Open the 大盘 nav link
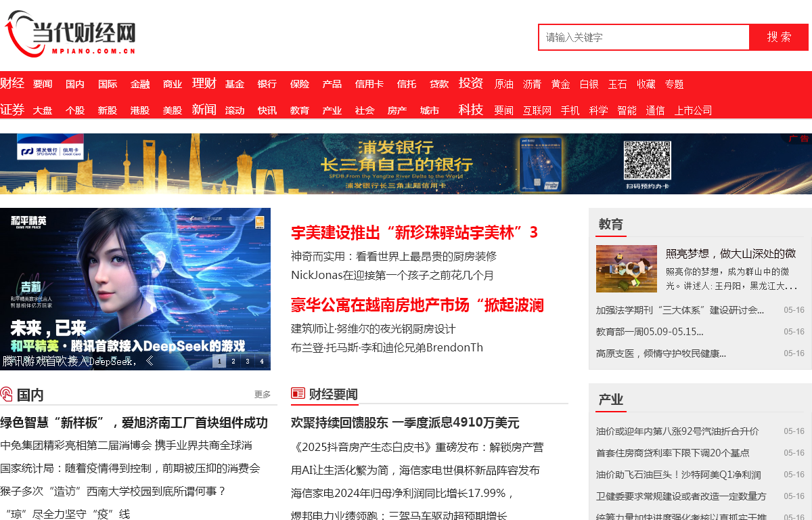 point(43,110)
